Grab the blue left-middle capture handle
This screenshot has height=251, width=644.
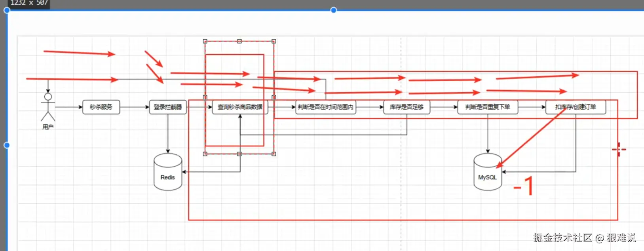point(7,145)
